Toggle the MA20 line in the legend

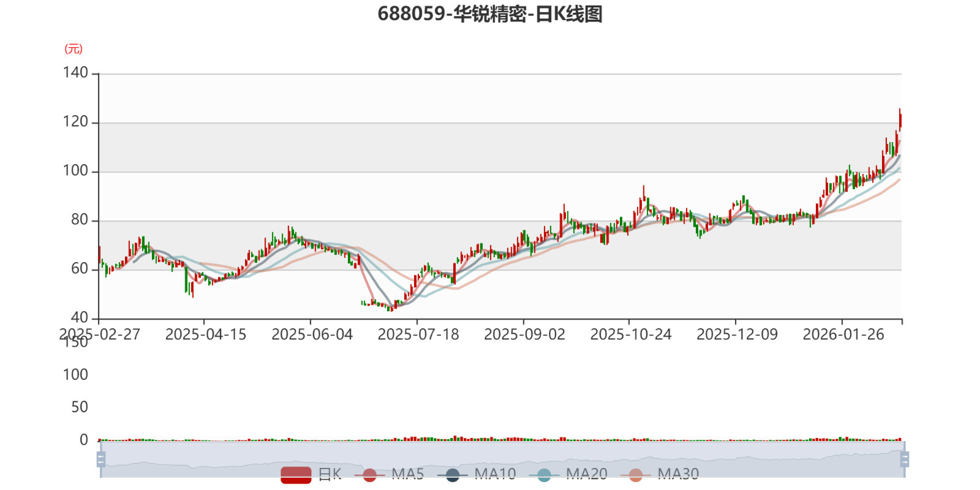pyautogui.click(x=568, y=474)
